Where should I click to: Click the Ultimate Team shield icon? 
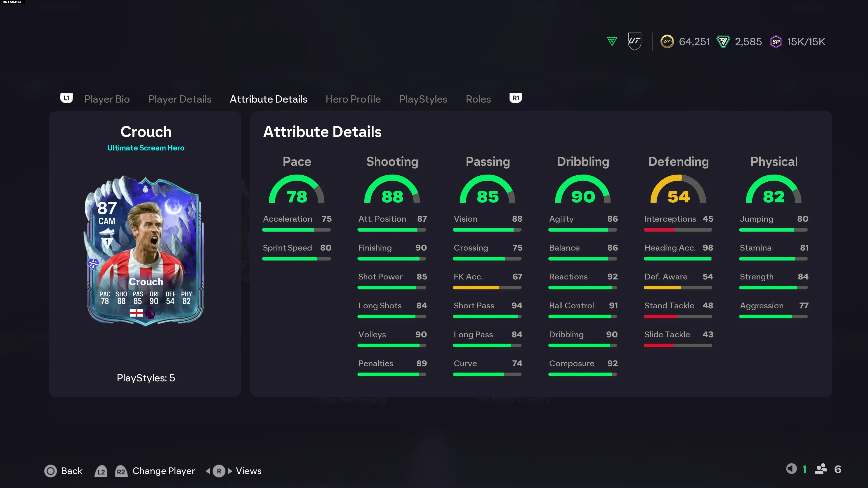point(634,41)
